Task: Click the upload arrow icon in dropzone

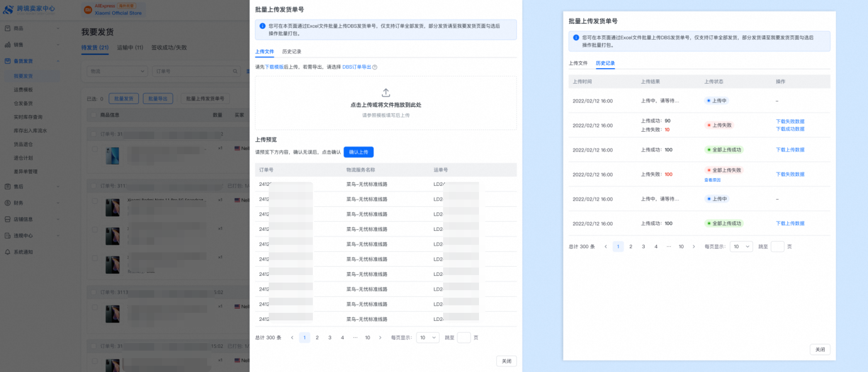Action: coord(386,92)
